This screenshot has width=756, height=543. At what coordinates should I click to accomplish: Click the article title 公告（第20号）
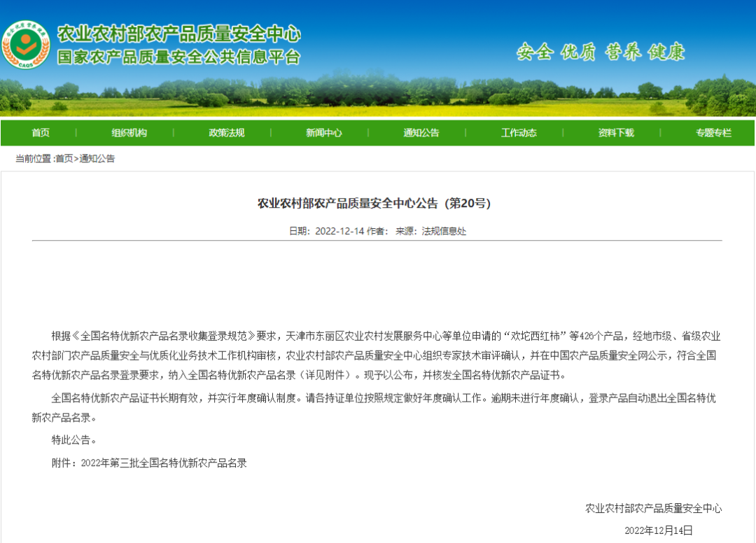point(374,204)
